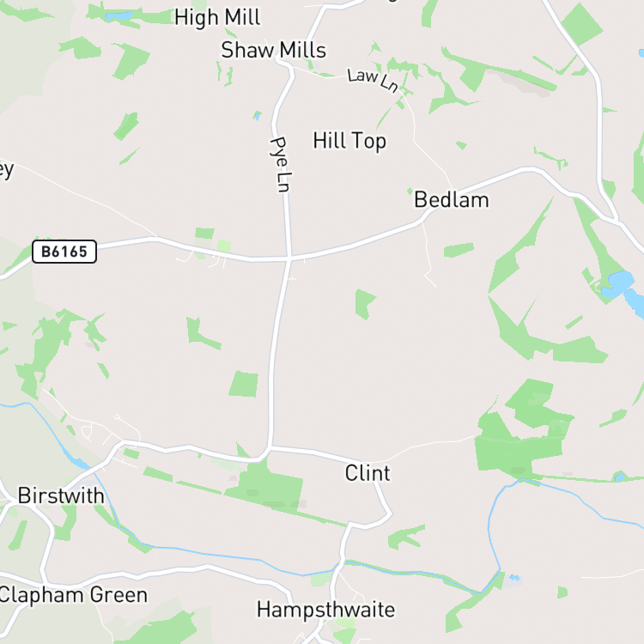Click the Pye Ln and B6165 road junction

point(289,258)
